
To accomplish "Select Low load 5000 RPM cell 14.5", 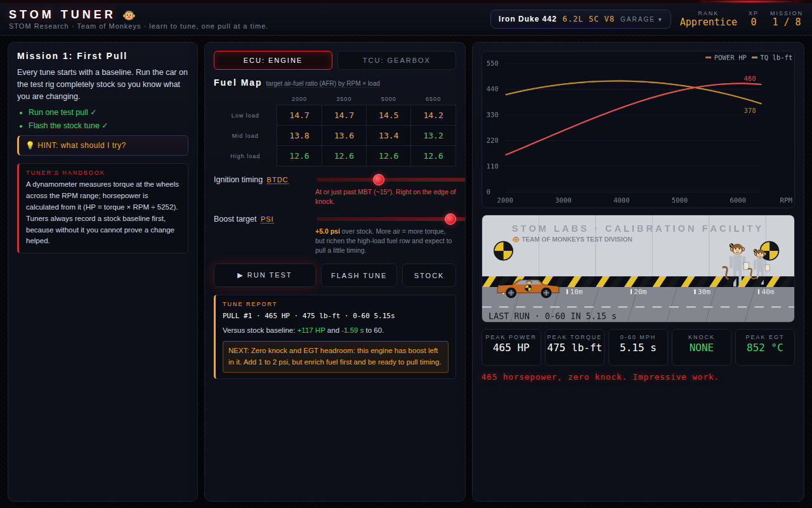I will pos(388,116).
